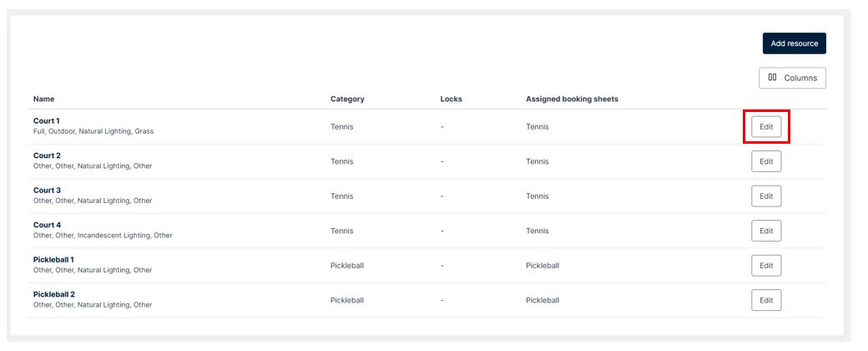Edit the Court 3 resource

pyautogui.click(x=766, y=196)
